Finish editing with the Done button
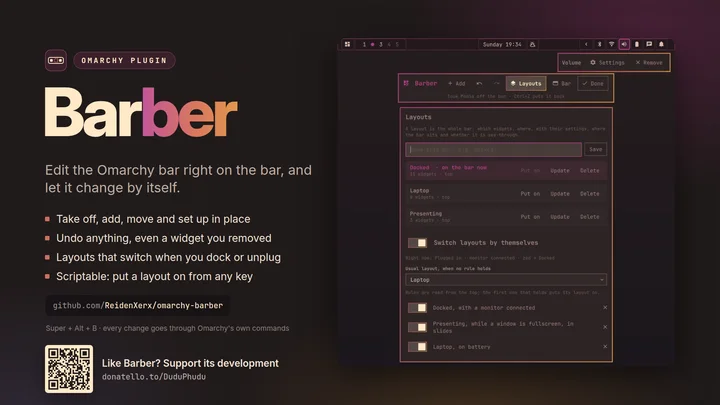The image size is (720, 405). tap(593, 84)
